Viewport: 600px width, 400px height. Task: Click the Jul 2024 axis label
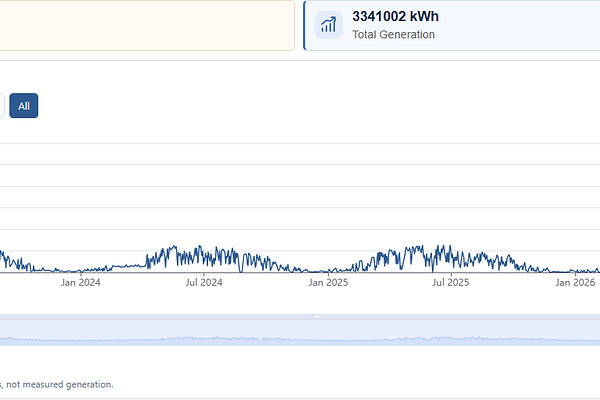204,282
